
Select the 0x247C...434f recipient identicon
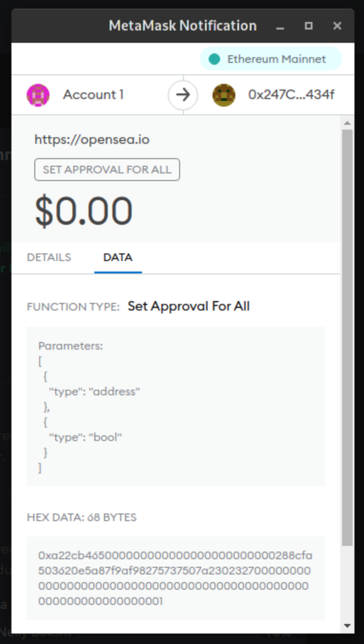(224, 95)
